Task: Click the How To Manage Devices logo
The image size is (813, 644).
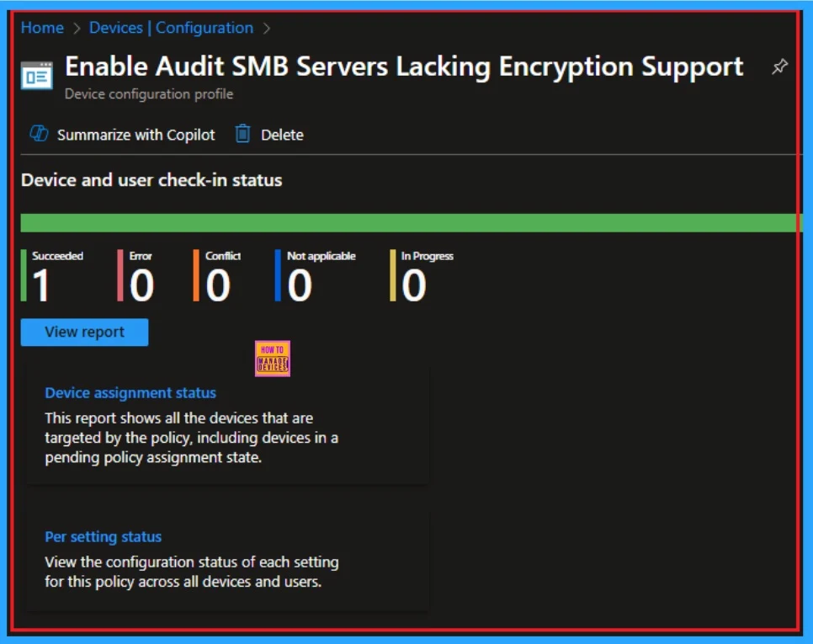Action: click(x=272, y=359)
